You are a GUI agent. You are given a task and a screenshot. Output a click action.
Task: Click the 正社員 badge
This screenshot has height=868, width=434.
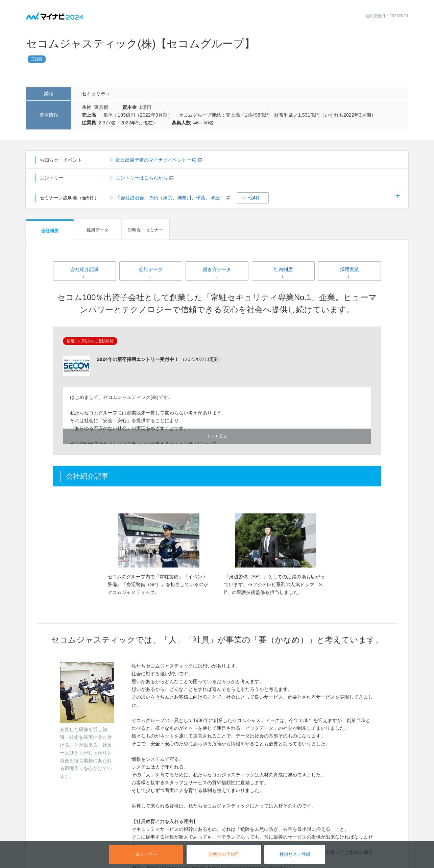(x=37, y=59)
